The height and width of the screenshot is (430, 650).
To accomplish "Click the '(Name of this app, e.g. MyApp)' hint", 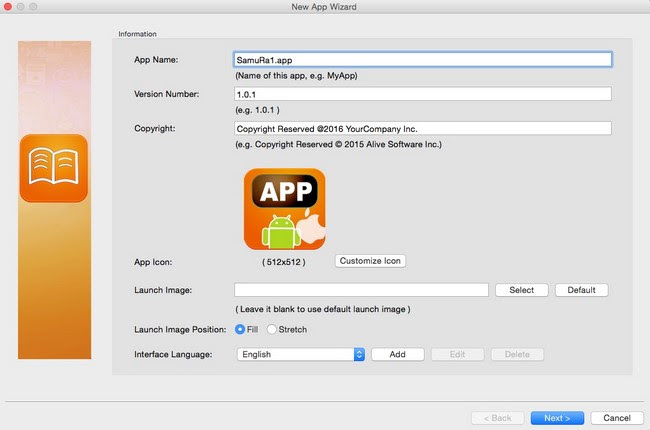I will click(x=296, y=75).
